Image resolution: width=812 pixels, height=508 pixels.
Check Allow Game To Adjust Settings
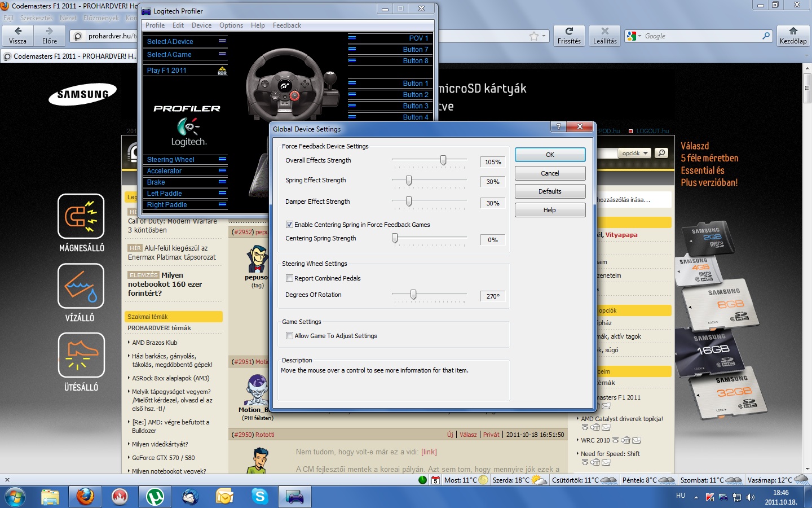point(289,336)
